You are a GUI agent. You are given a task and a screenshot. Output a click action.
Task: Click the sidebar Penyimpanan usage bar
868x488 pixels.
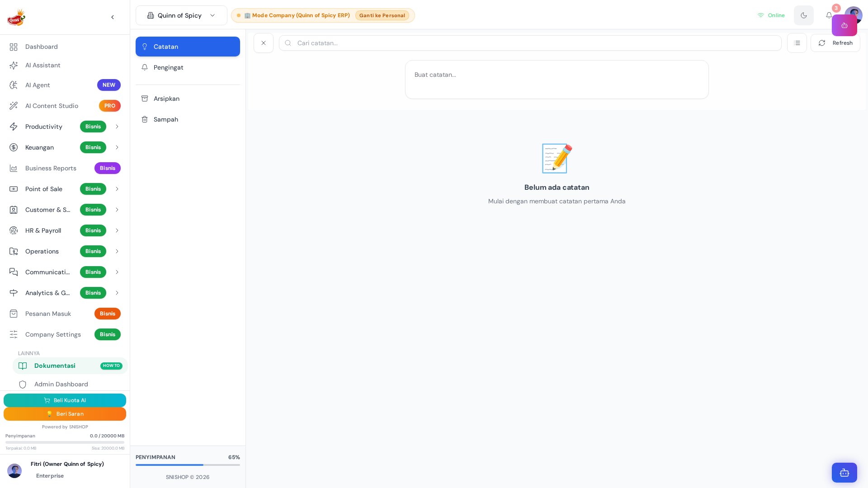(65, 442)
